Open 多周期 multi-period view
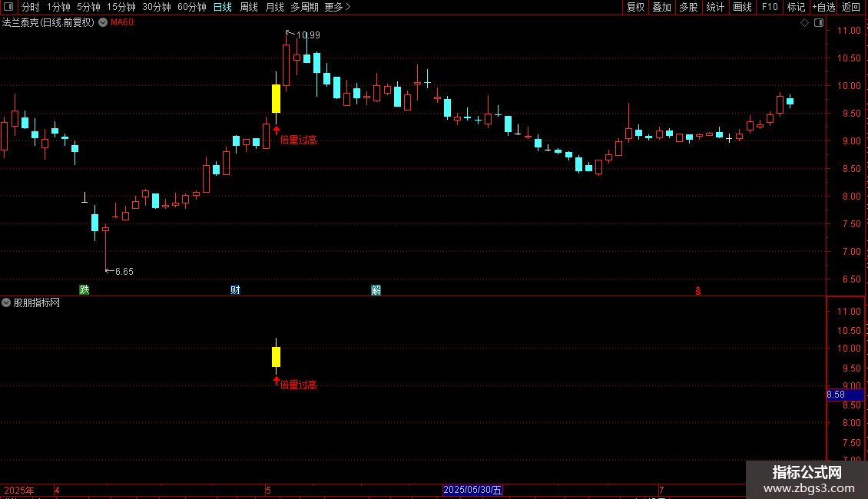Viewport: 868px width, 499px height. (x=304, y=7)
